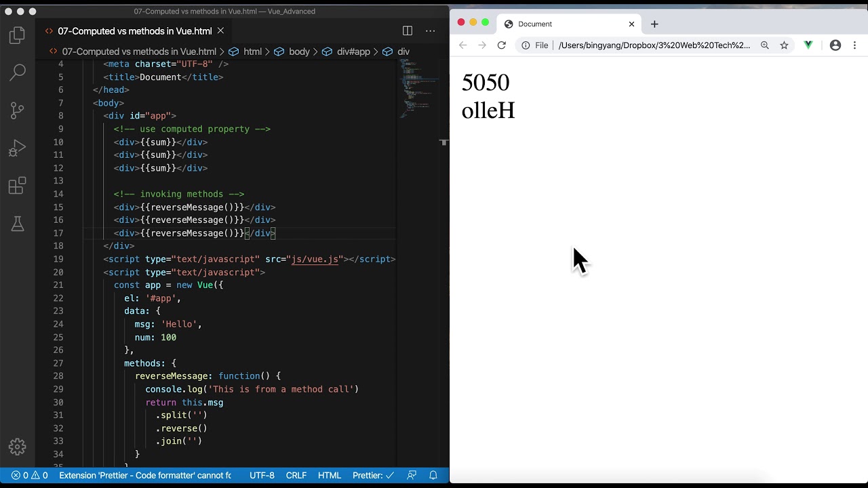The height and width of the screenshot is (488, 868).
Task: Select the 07-Computed vs methods in Vue.html tab
Action: 134,30
